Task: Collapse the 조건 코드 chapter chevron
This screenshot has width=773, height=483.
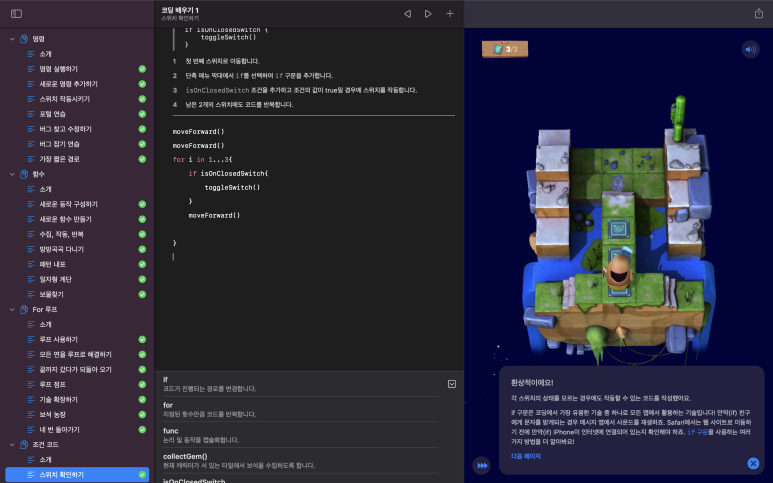Action: 12,445
